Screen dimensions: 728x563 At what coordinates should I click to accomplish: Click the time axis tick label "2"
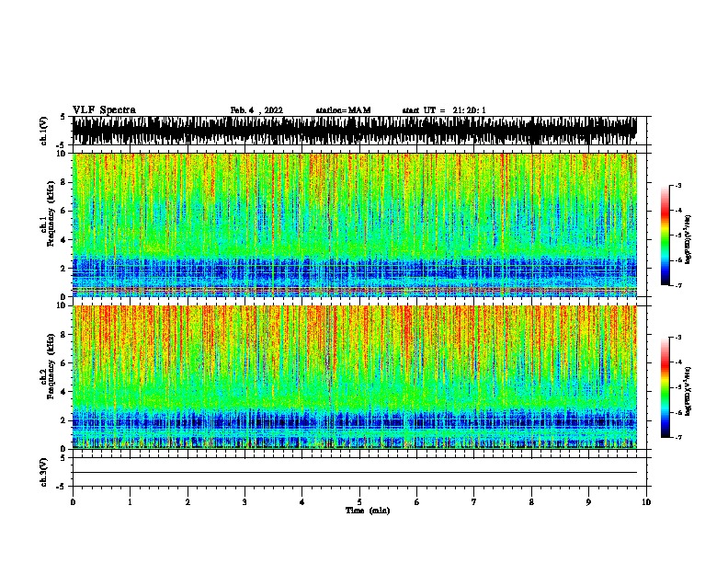point(188,502)
